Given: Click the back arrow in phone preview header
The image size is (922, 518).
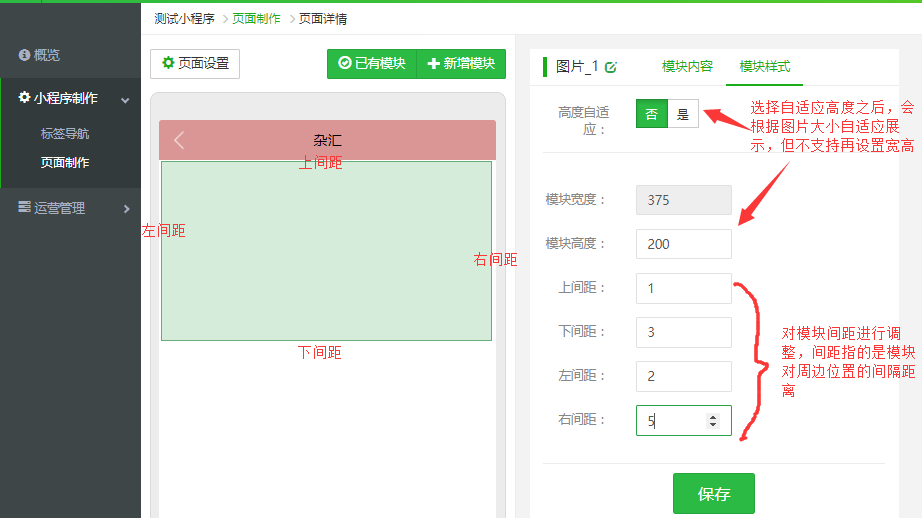Looking at the screenshot, I should tap(179, 140).
